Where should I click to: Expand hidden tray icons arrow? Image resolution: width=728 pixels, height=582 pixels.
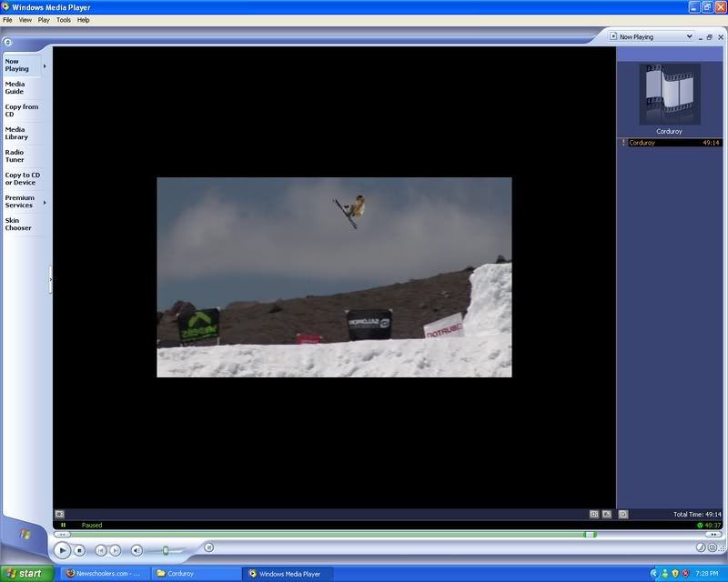pos(654,574)
